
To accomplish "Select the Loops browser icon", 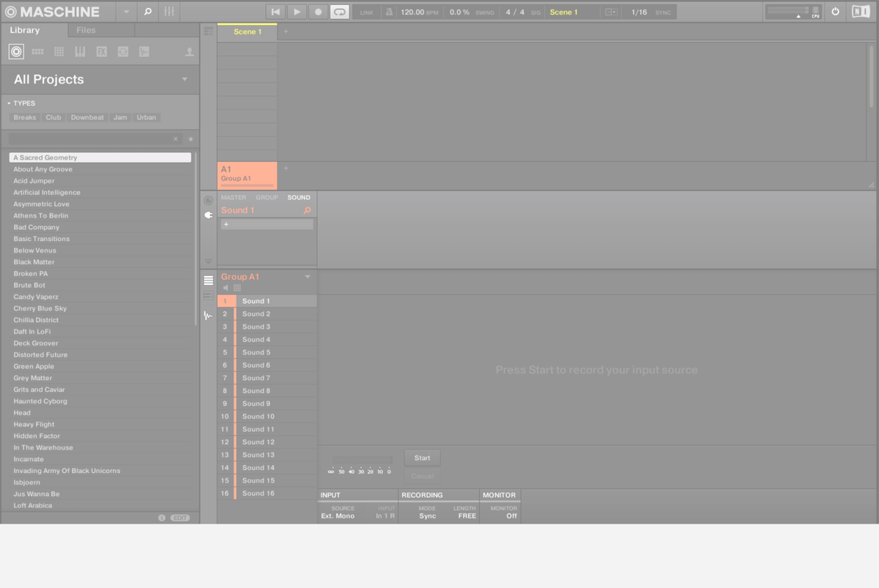I will [x=123, y=51].
